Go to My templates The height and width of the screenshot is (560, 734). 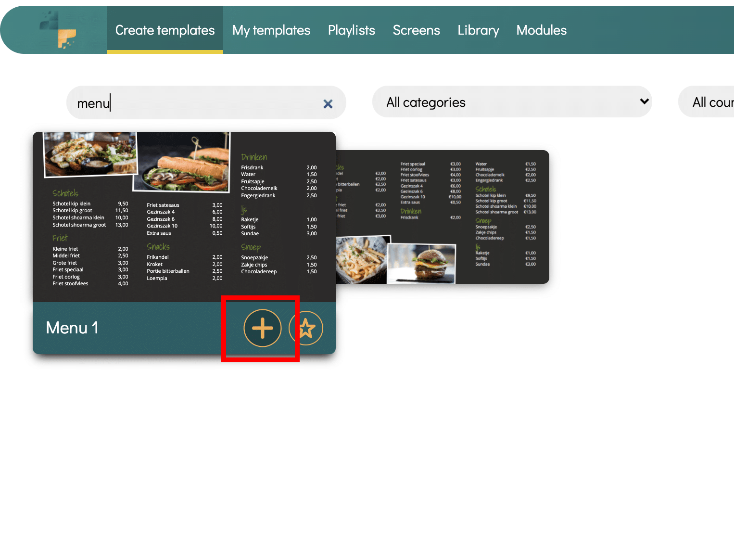271,30
